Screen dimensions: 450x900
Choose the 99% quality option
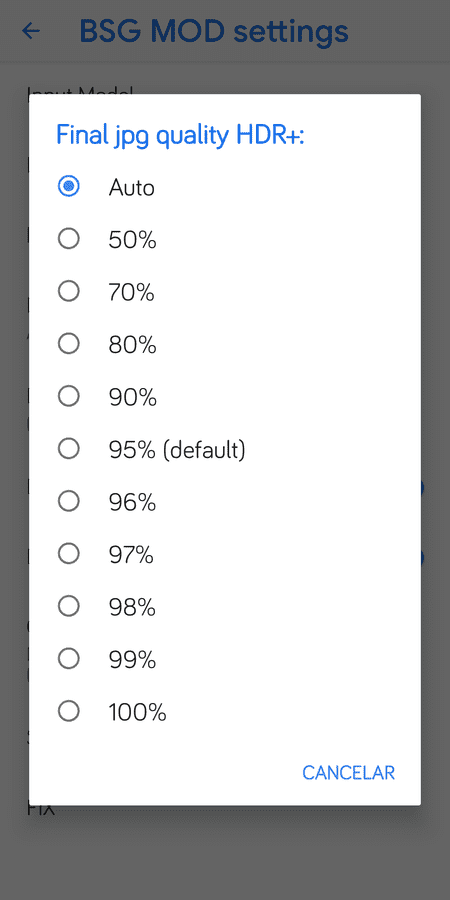click(69, 660)
